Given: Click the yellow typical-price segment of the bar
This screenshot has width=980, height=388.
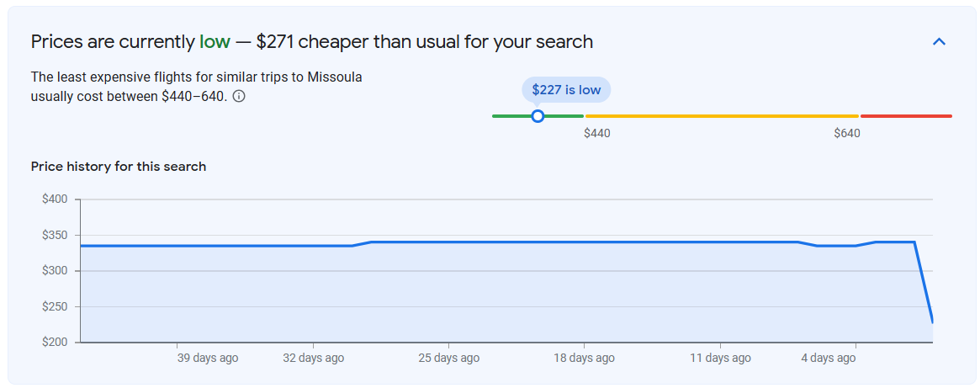Looking at the screenshot, I should 722,116.
